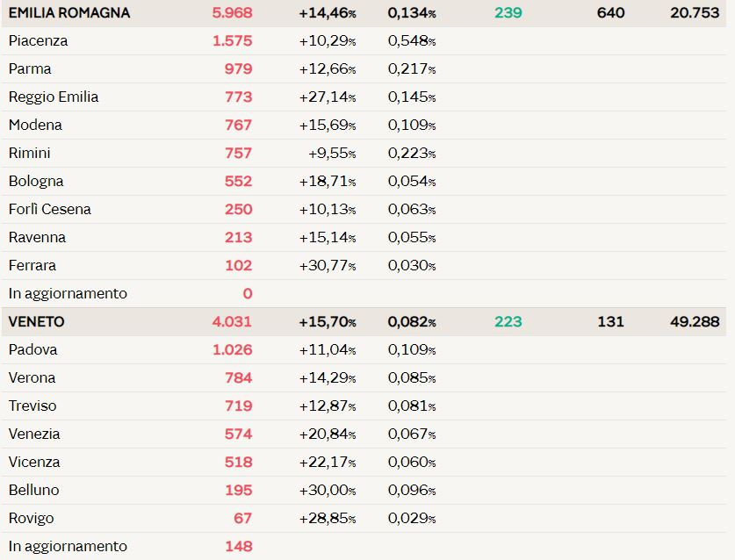Select the EMILIA ROMAGNA region header row

tap(364, 12)
